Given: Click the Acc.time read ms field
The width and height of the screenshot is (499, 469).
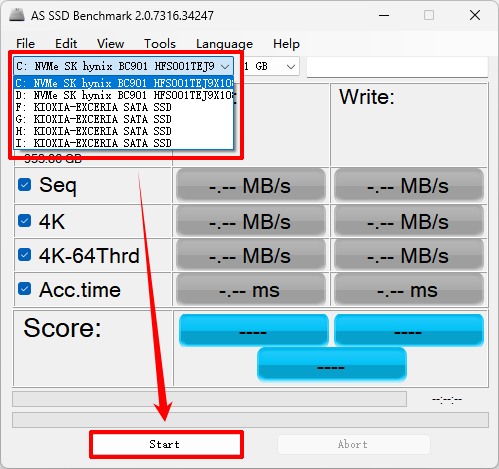Looking at the screenshot, I should (x=251, y=290).
